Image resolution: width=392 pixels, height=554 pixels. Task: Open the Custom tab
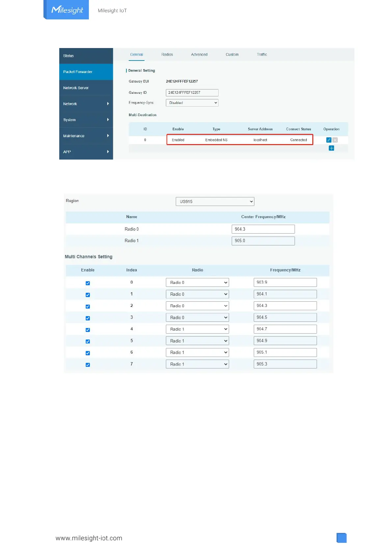point(232,55)
